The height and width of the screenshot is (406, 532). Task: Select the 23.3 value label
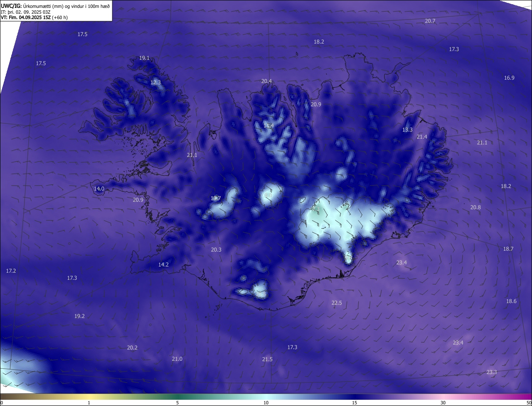(491, 372)
